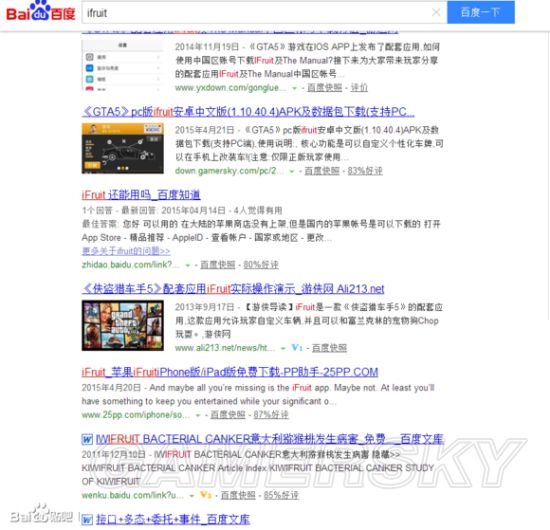This screenshot has width=550, height=530.
Task: Click the Baidu logo
Action: click(x=41, y=11)
